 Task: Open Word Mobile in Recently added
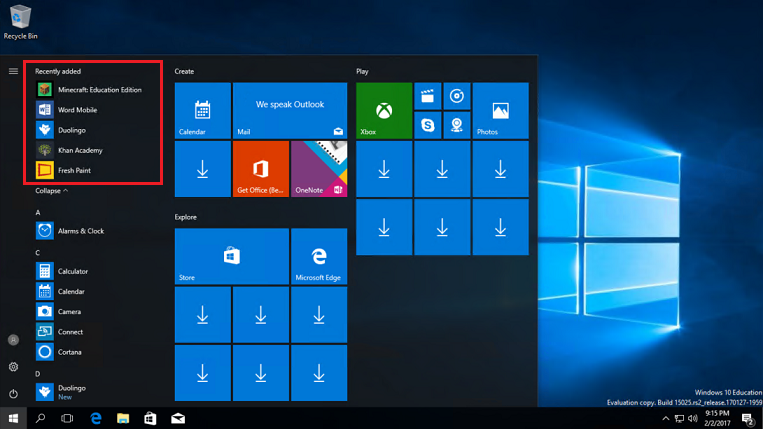pos(76,110)
